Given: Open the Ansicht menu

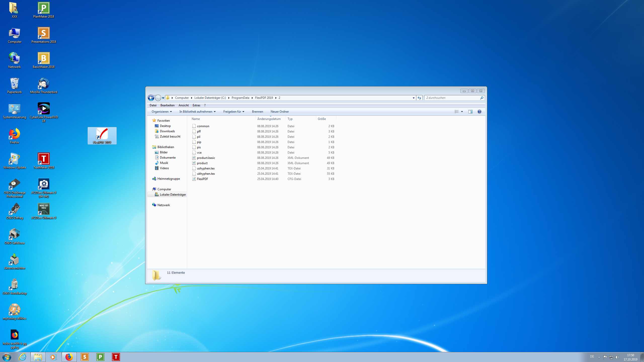Looking at the screenshot, I should (184, 105).
